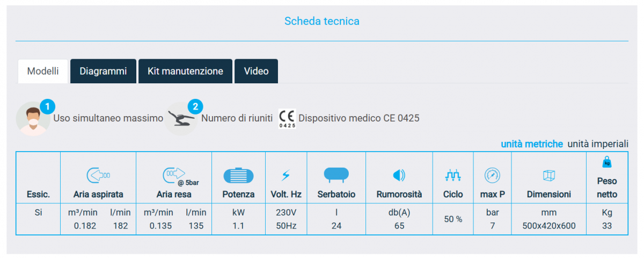The image size is (644, 258).
Task: Click the Aria resa 5bar icon
Action: [x=174, y=174]
